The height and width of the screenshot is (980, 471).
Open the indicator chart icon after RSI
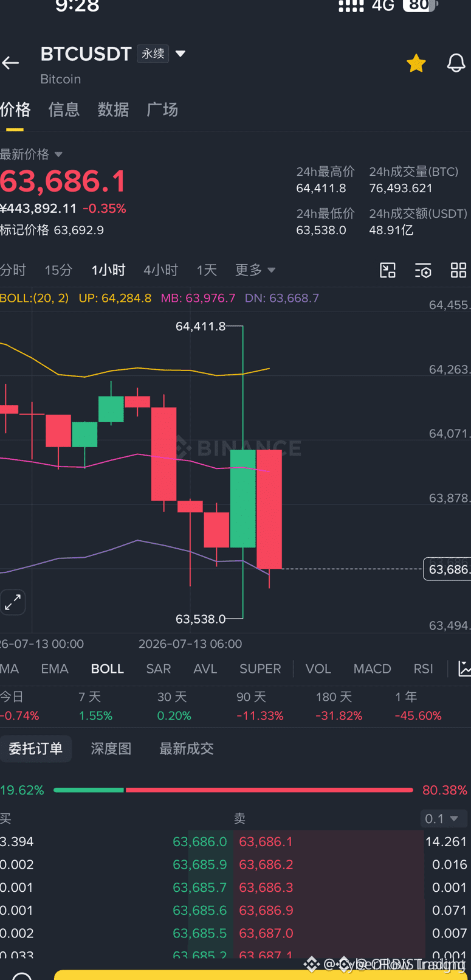464,669
